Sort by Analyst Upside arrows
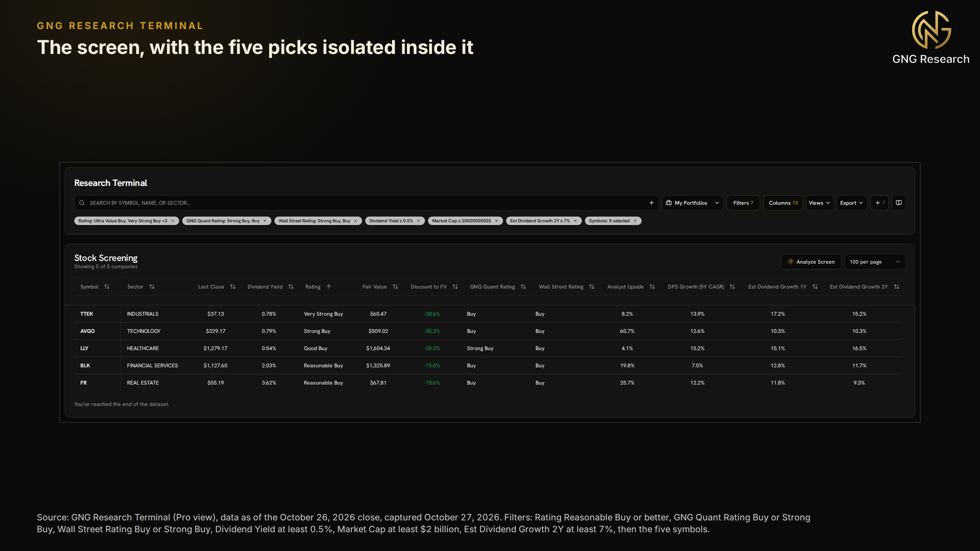This screenshot has height=551, width=980. click(x=652, y=287)
